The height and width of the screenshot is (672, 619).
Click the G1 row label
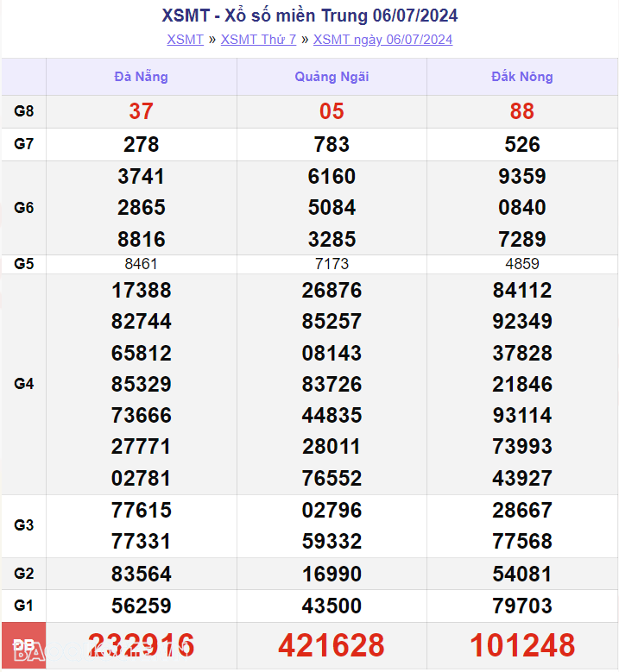tap(24, 606)
